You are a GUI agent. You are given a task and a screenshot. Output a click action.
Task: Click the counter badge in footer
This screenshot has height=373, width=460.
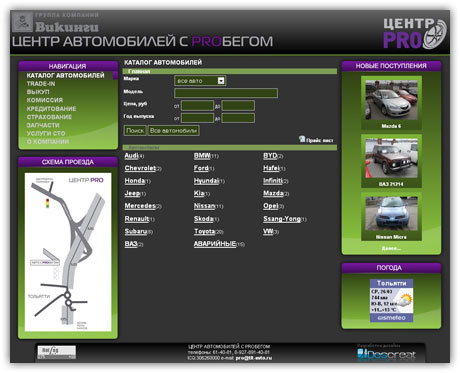click(x=57, y=352)
